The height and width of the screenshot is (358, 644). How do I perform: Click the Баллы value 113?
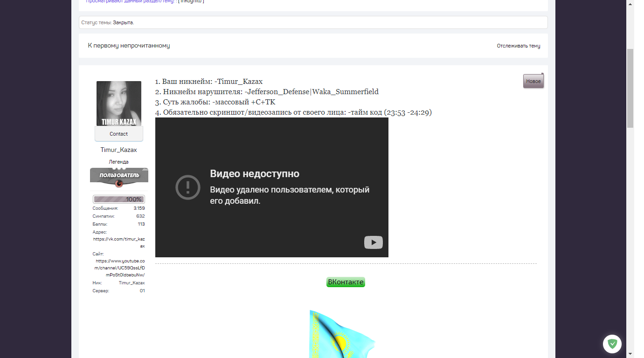(141, 224)
